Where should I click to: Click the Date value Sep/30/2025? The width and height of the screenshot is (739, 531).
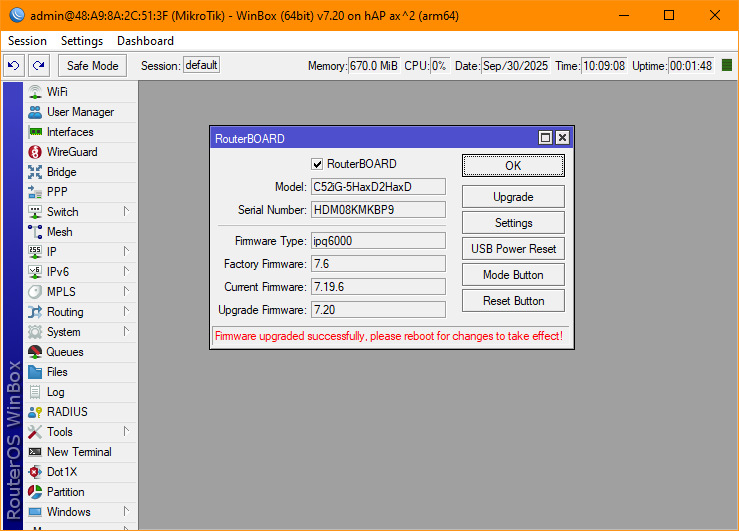516,65
